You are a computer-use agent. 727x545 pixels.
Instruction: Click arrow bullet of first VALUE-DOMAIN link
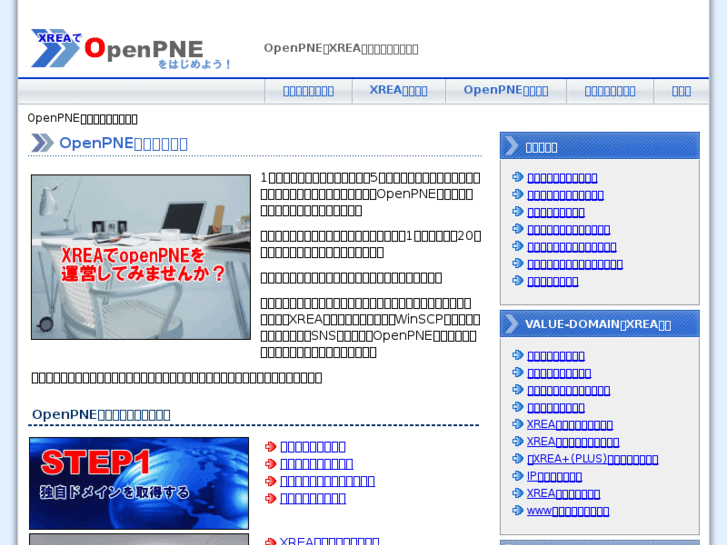click(517, 355)
